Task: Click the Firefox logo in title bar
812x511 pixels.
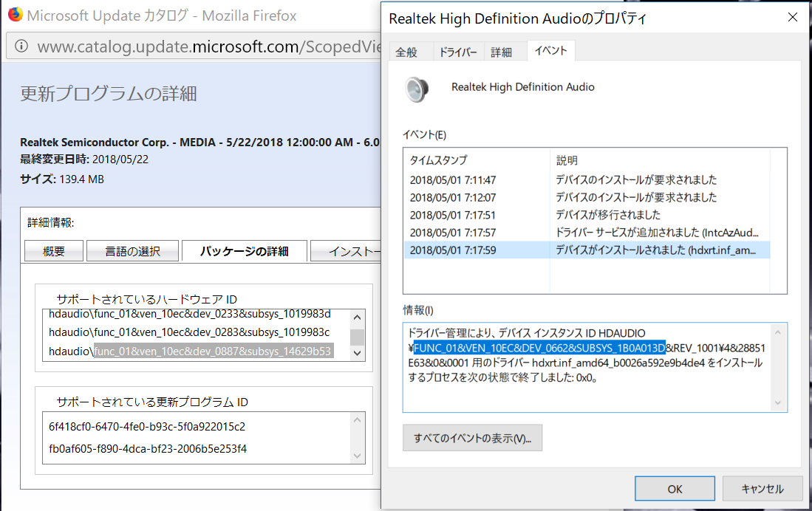Action: (16, 15)
